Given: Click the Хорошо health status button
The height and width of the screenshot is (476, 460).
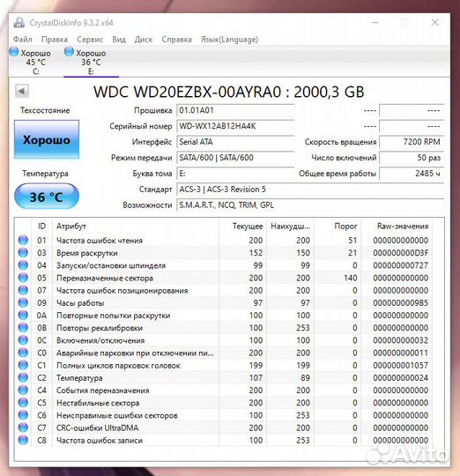Looking at the screenshot, I should tap(47, 139).
